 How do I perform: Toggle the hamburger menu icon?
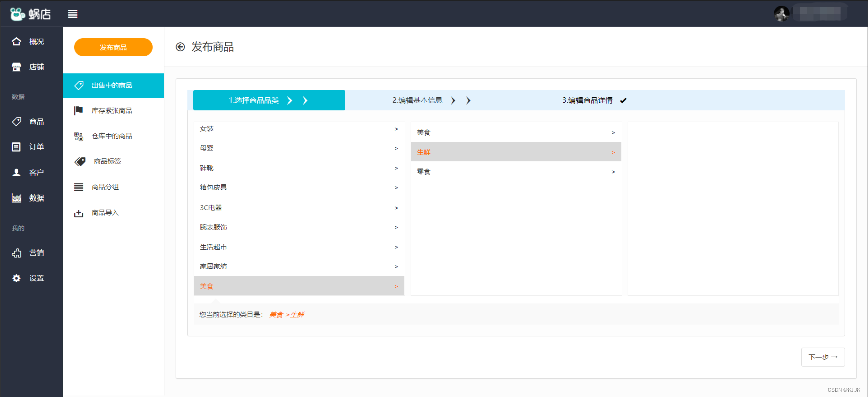click(73, 14)
